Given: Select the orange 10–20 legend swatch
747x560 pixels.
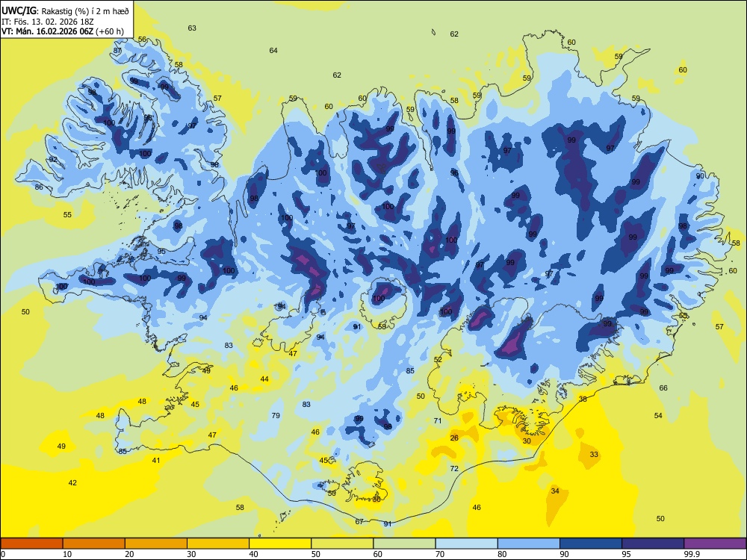Looking at the screenshot, I should coord(94,544).
